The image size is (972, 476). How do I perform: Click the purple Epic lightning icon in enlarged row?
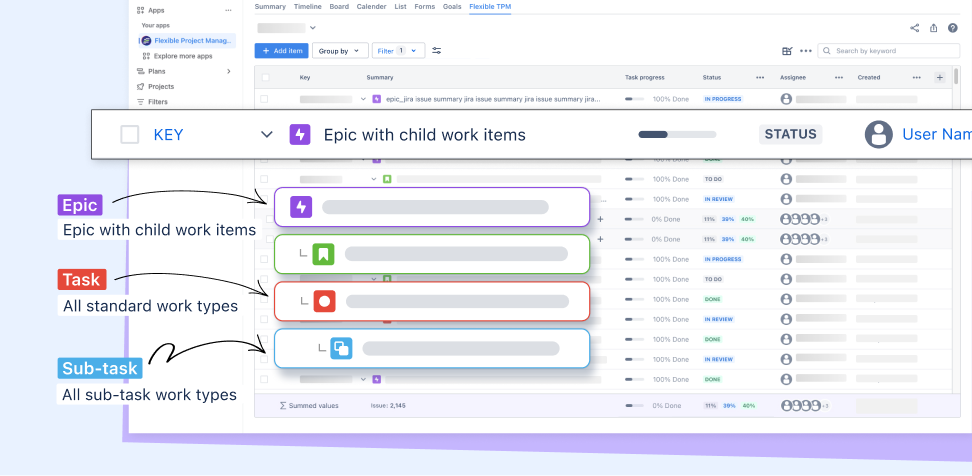300,134
